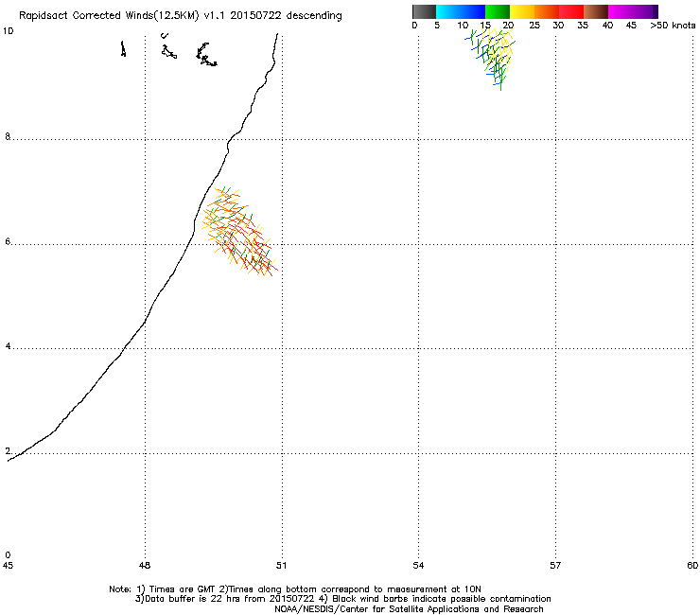Click the 'Note: 1) Times are GMT' footnote line
Viewport: 700px width, 615px height.
[x=295, y=589]
